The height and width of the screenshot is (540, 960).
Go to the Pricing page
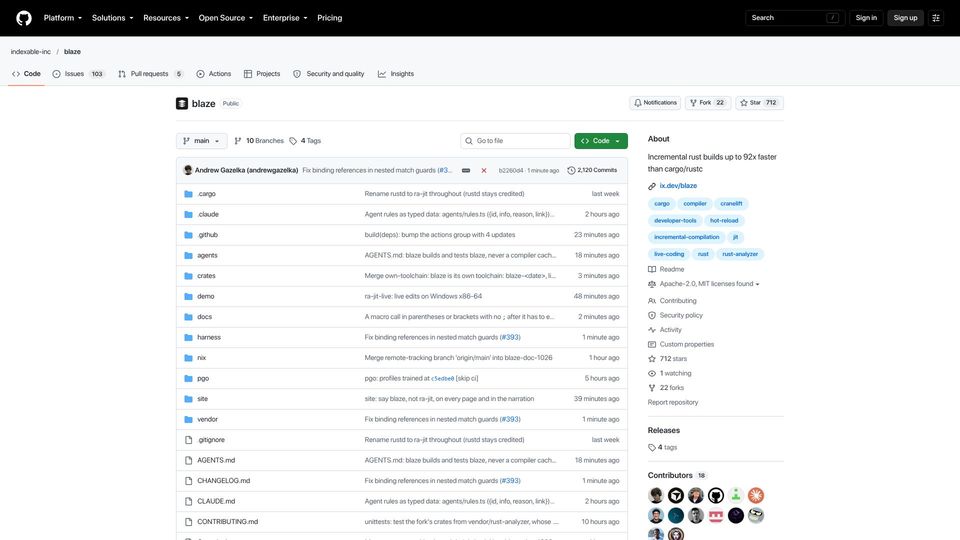[x=329, y=18]
